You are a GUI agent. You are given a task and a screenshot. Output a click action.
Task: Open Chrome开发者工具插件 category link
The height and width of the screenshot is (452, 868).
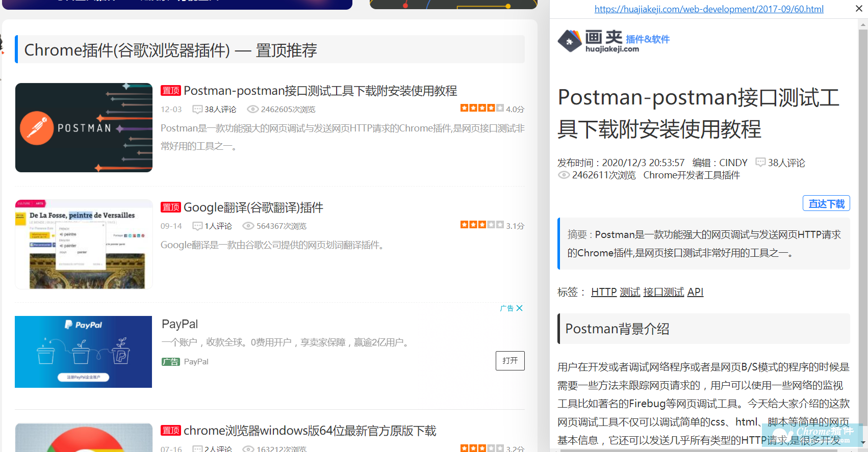(x=692, y=175)
